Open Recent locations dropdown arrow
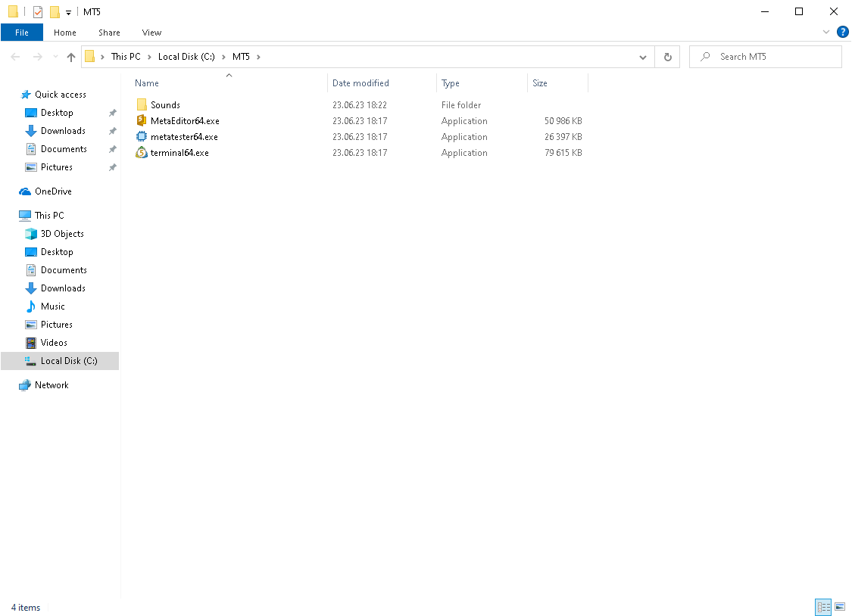 click(x=55, y=57)
